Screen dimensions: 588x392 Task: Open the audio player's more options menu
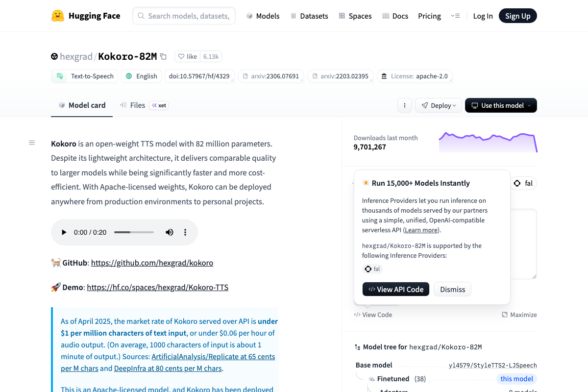point(185,232)
